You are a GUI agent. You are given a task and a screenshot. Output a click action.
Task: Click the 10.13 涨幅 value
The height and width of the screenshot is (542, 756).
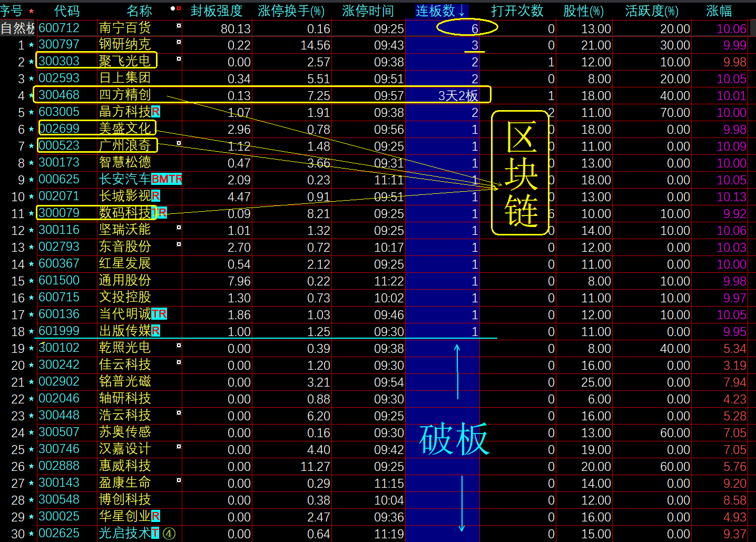[x=731, y=197]
